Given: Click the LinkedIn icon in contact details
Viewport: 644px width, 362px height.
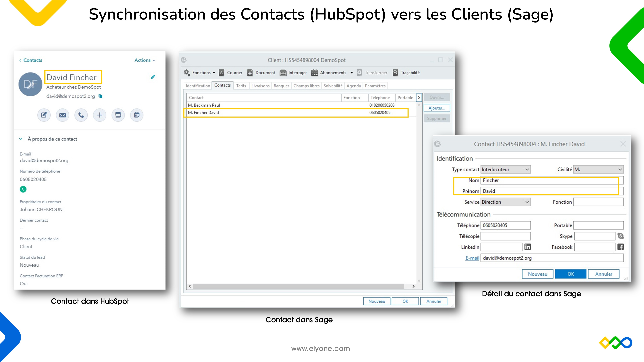Looking at the screenshot, I should pyautogui.click(x=528, y=247).
